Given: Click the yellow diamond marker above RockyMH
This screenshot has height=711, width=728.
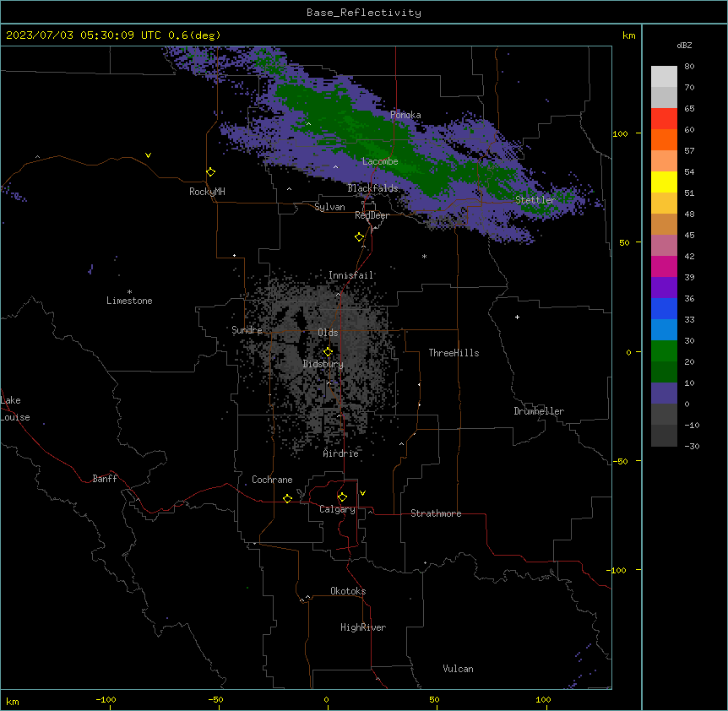Looking at the screenshot, I should (210, 172).
